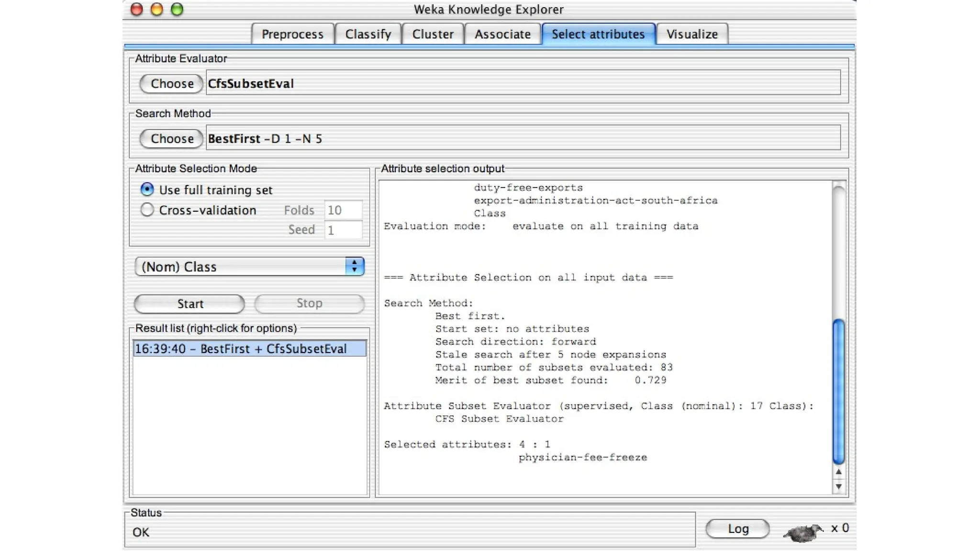This screenshot has width=980, height=551.
Task: Select the Cross-validation radio button
Action: [x=147, y=209]
